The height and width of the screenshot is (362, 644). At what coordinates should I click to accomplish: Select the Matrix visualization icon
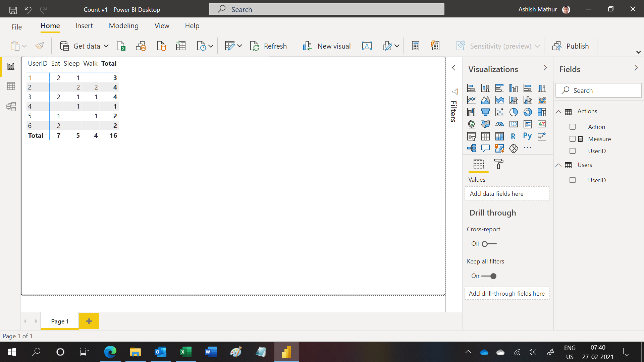499,136
